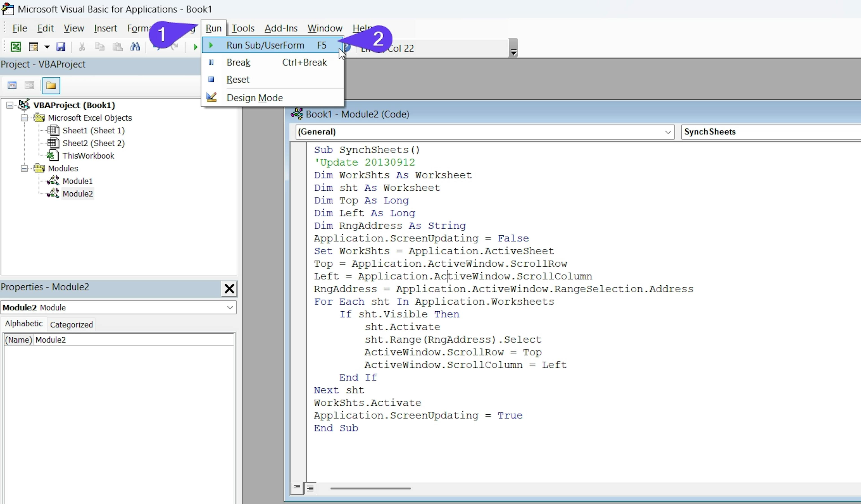Image resolution: width=861 pixels, height=504 pixels.
Task: Open the View menu
Action: (74, 28)
